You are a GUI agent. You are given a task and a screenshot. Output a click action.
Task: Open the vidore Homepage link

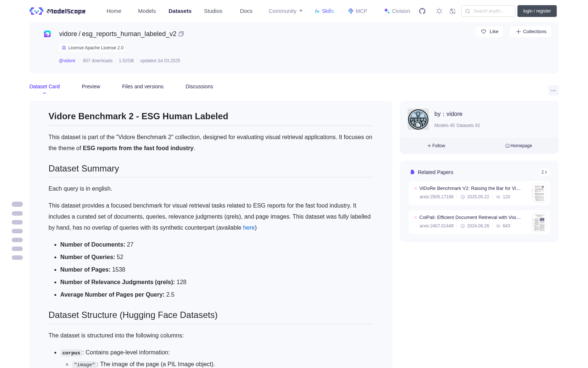pyautogui.click(x=519, y=146)
